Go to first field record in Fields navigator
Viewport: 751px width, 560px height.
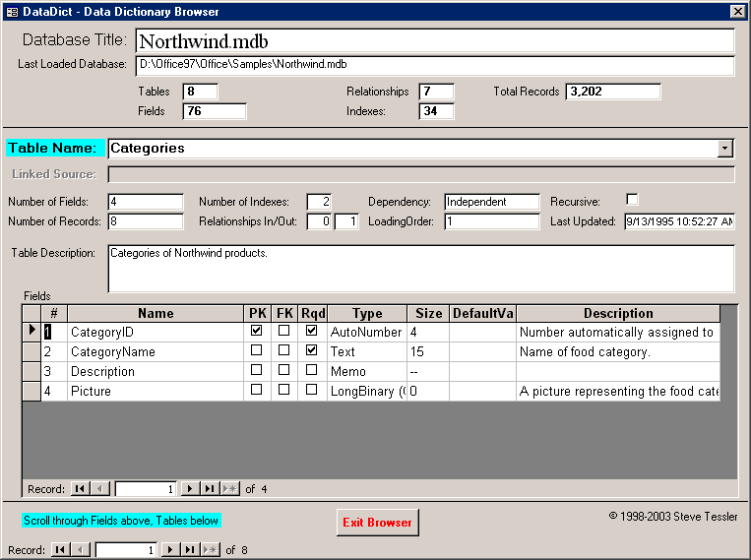click(80, 488)
